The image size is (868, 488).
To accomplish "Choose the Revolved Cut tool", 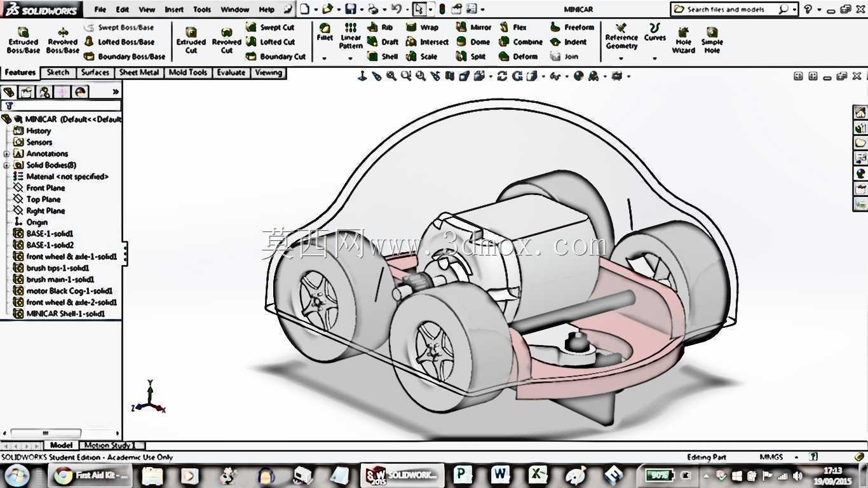I will point(226,41).
